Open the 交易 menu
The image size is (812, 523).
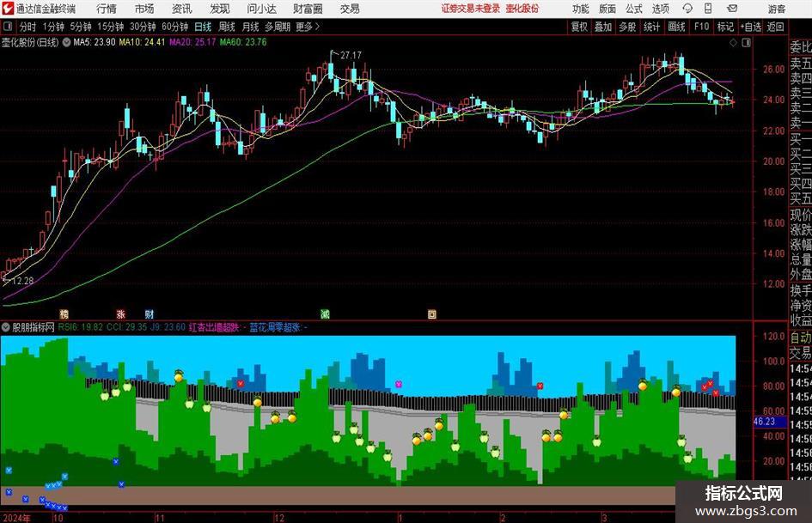(x=350, y=9)
